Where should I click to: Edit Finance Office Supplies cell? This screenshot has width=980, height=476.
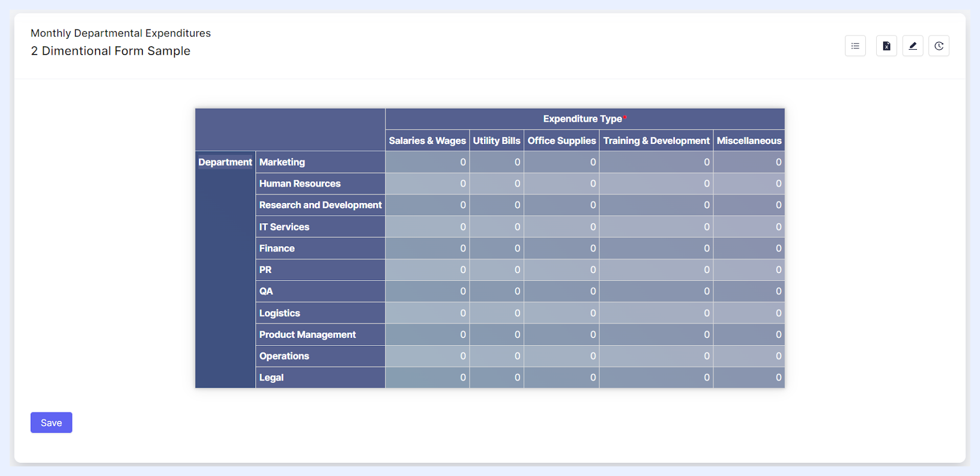(x=561, y=249)
